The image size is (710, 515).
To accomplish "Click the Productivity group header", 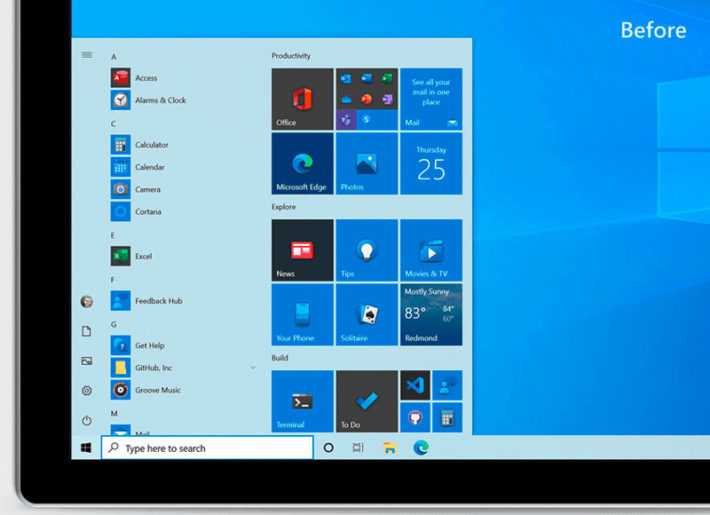I will pyautogui.click(x=291, y=56).
